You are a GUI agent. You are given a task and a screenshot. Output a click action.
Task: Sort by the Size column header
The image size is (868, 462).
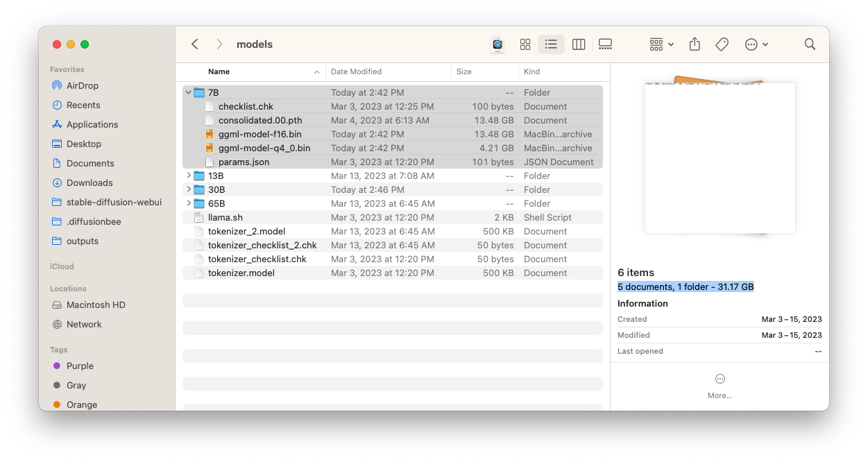pos(464,72)
